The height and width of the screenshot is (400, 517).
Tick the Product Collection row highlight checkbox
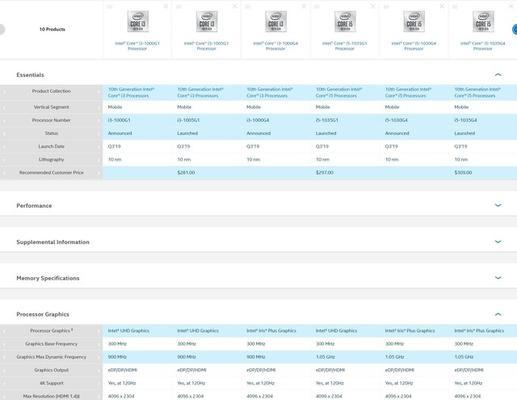tap(4, 91)
